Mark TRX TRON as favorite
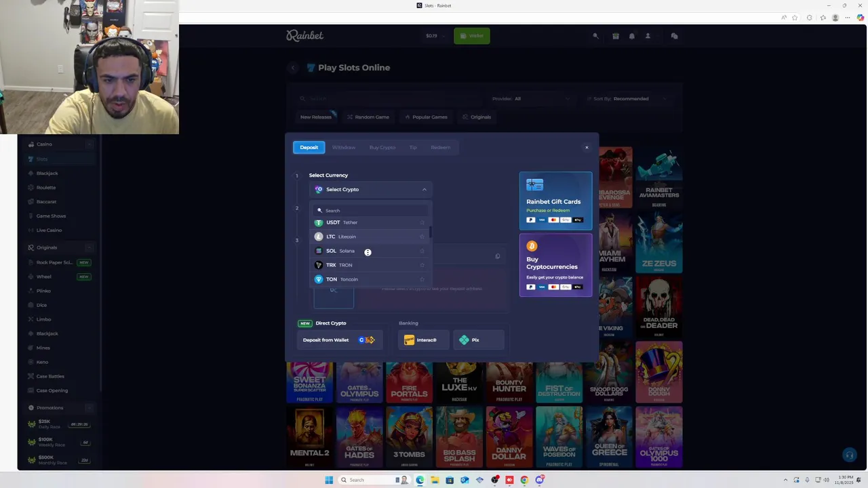The image size is (868, 488). [x=422, y=265]
